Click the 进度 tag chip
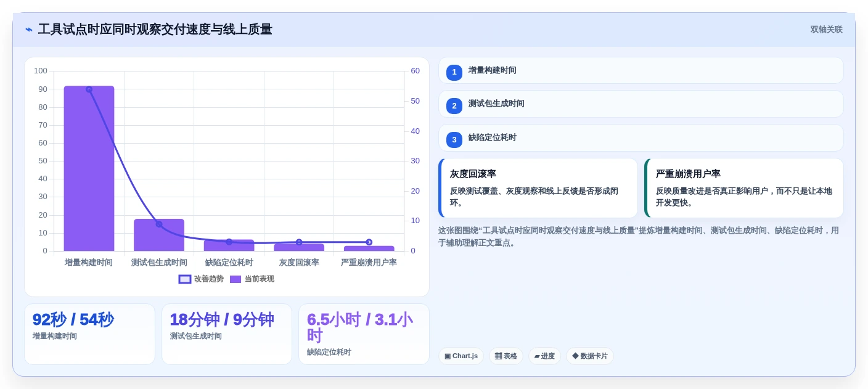 (544, 356)
